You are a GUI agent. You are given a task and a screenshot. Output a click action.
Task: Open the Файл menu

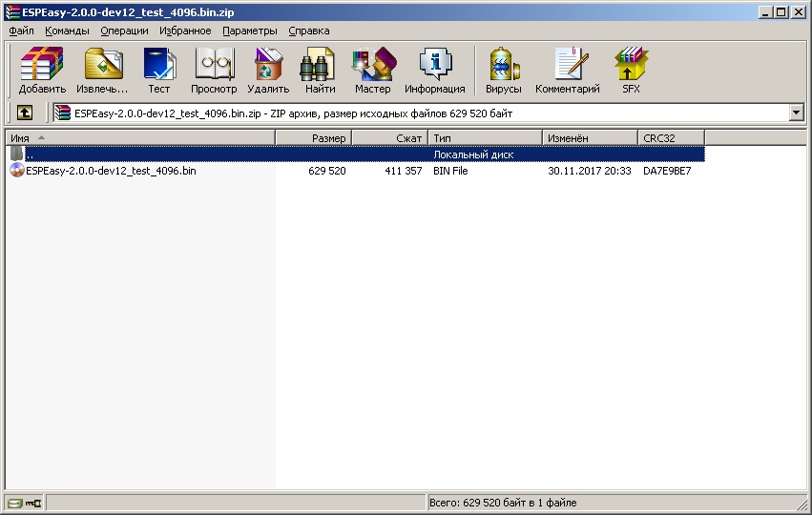click(21, 31)
